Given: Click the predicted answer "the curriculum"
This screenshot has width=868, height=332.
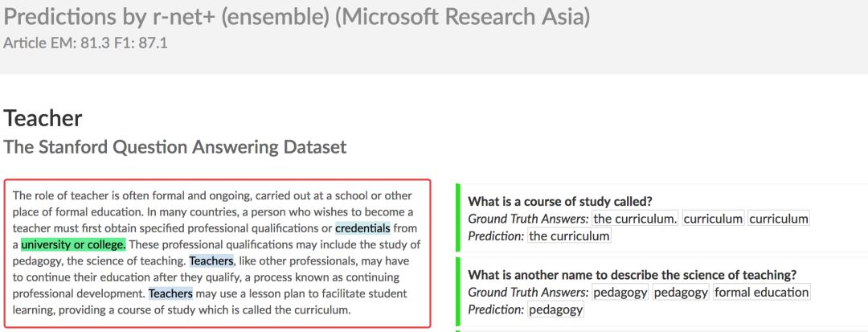Looking at the screenshot, I should 569,236.
